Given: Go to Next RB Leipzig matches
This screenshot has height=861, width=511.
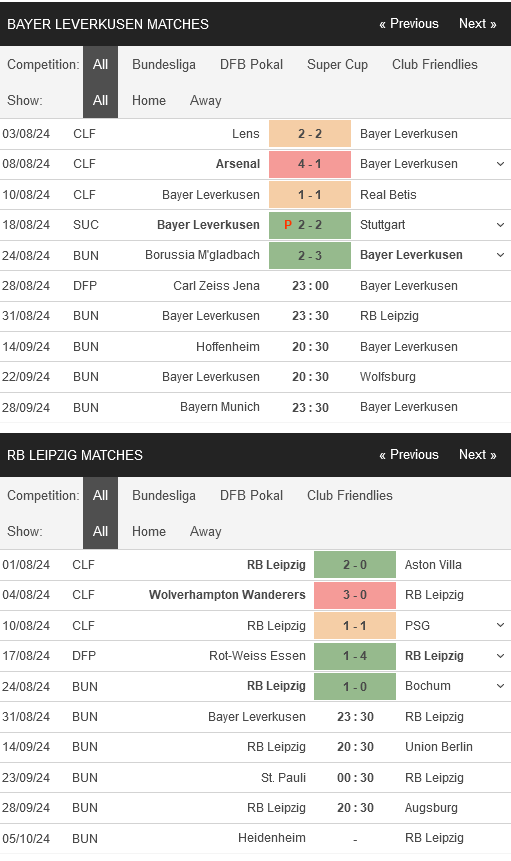Looking at the screenshot, I should tap(478, 455).
